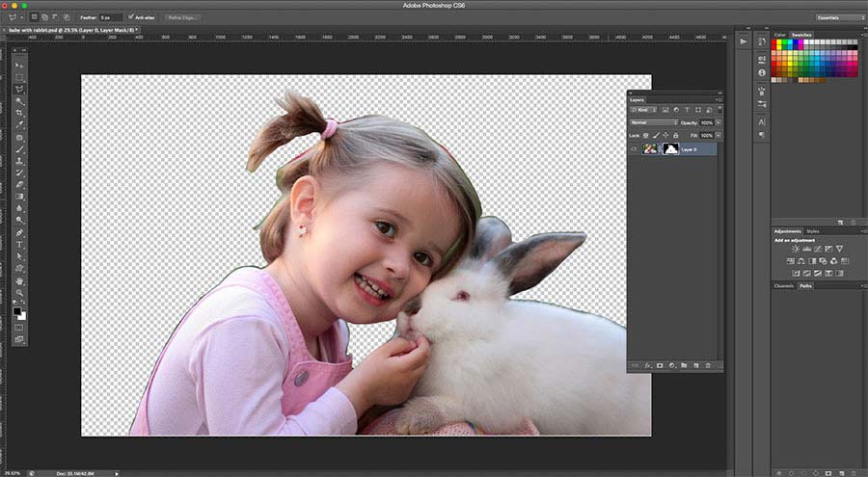
Task: Open the Essentials workspace dropdown
Action: 840,17
